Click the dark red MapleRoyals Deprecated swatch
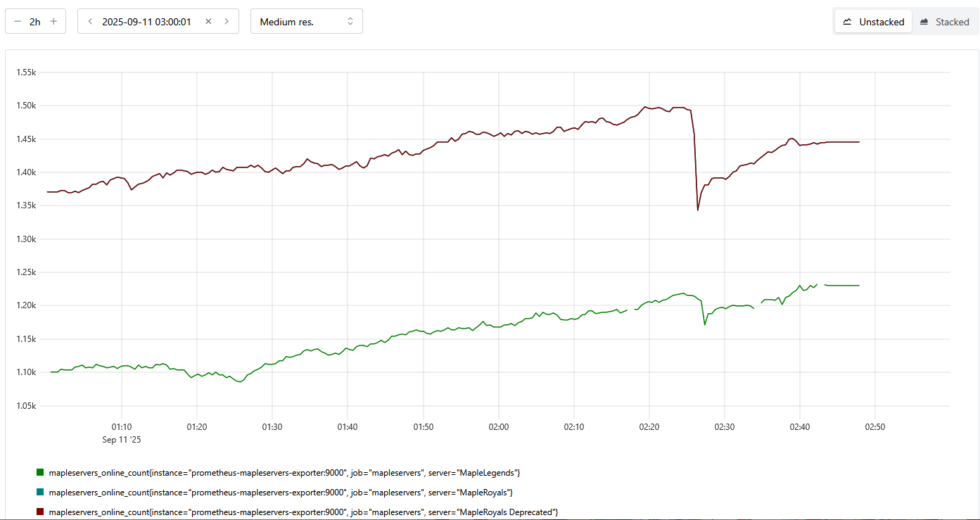980x520 pixels. [x=40, y=512]
